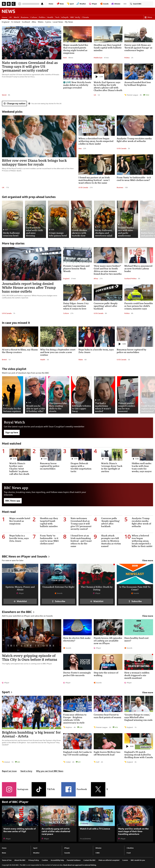This screenshot has height=868, width=155.
Task: Click the info icon beside Change my nation
Action: (29, 104)
